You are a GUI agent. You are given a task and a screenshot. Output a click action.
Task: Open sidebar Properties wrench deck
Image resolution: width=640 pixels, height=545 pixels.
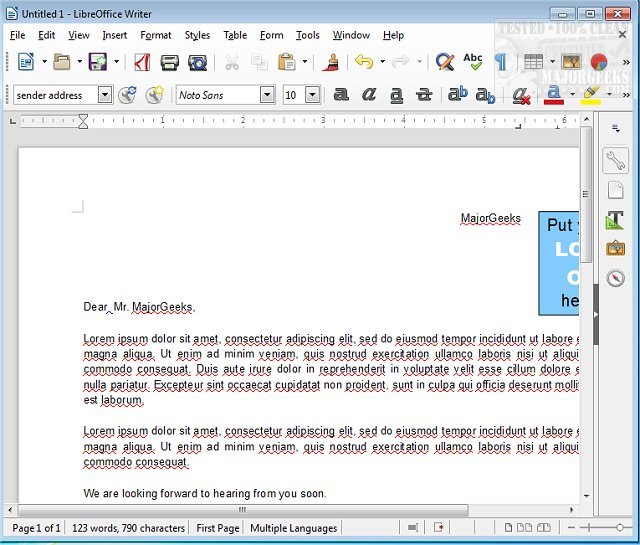(x=616, y=160)
